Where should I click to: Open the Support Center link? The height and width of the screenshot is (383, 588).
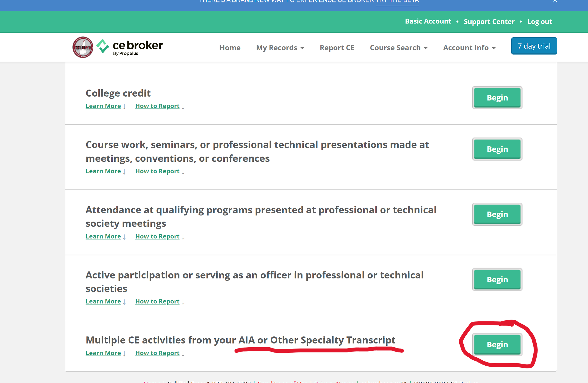(489, 21)
